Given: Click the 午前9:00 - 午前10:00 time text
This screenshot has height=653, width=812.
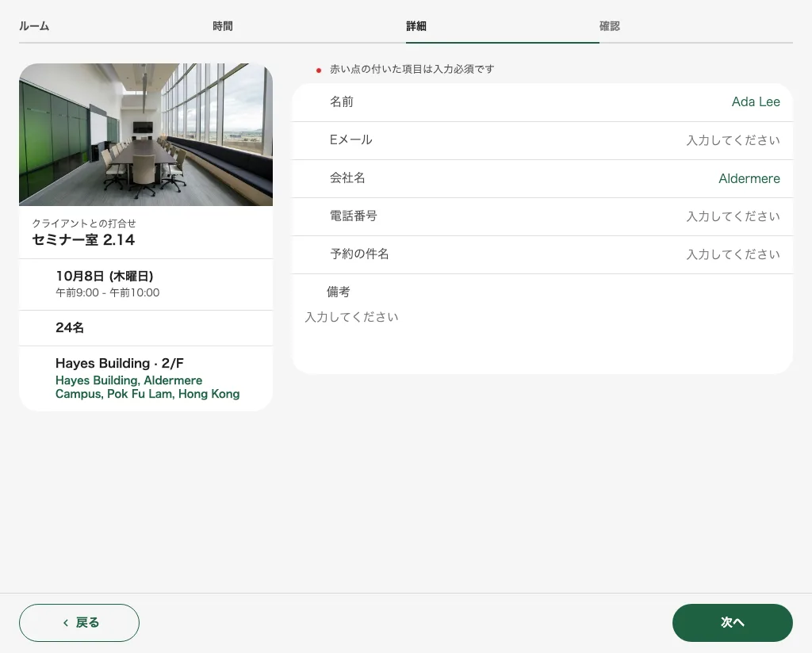Looking at the screenshot, I should pos(108,293).
